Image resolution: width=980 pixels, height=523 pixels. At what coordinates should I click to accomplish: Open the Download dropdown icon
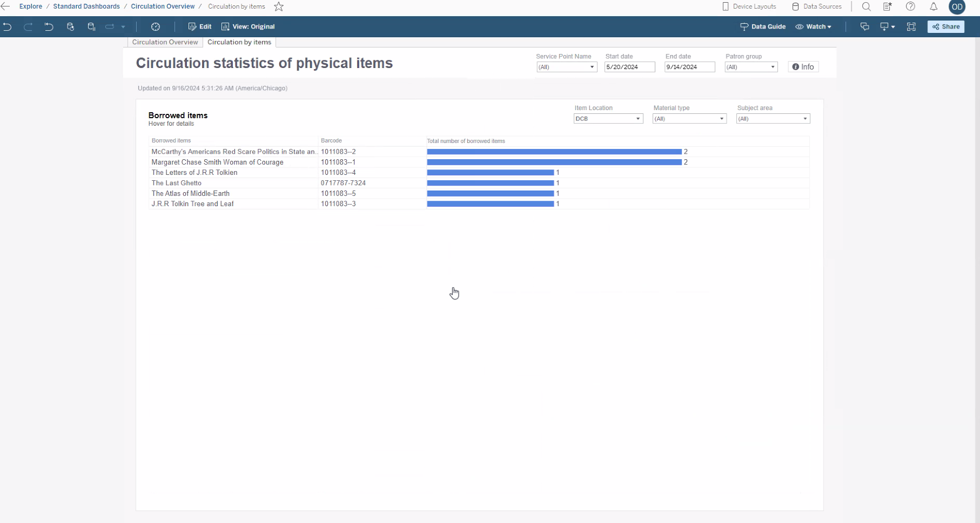(x=888, y=26)
